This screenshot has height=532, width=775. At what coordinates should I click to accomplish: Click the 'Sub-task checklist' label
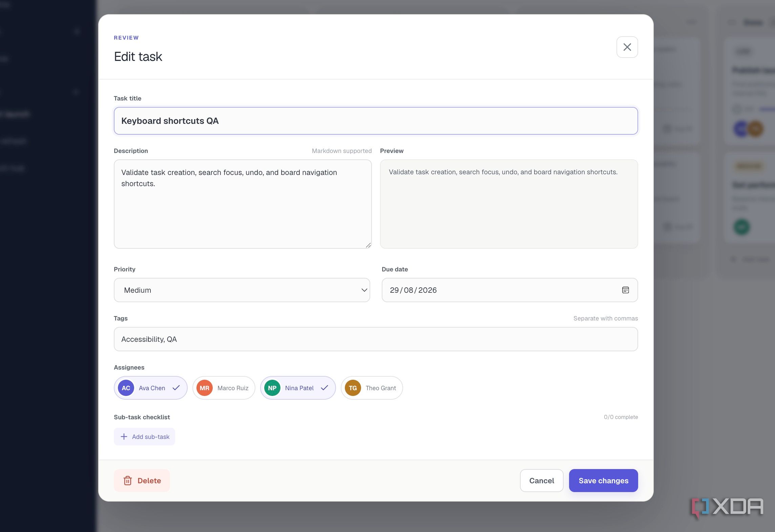pyautogui.click(x=142, y=417)
